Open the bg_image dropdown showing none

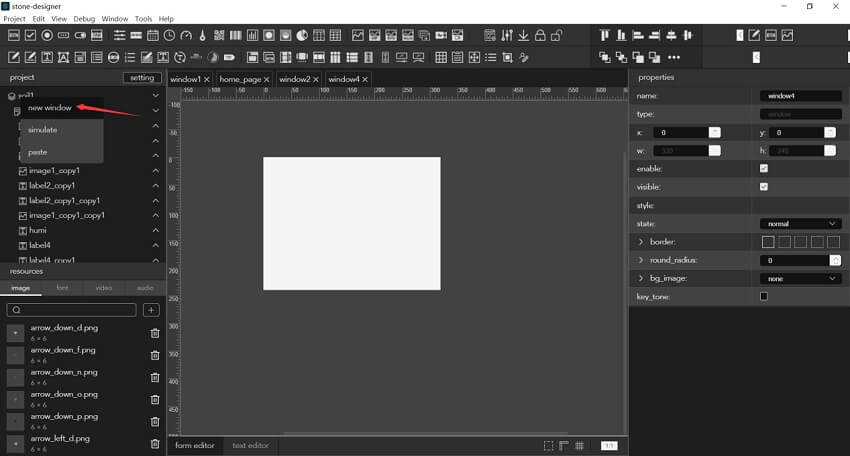point(801,278)
